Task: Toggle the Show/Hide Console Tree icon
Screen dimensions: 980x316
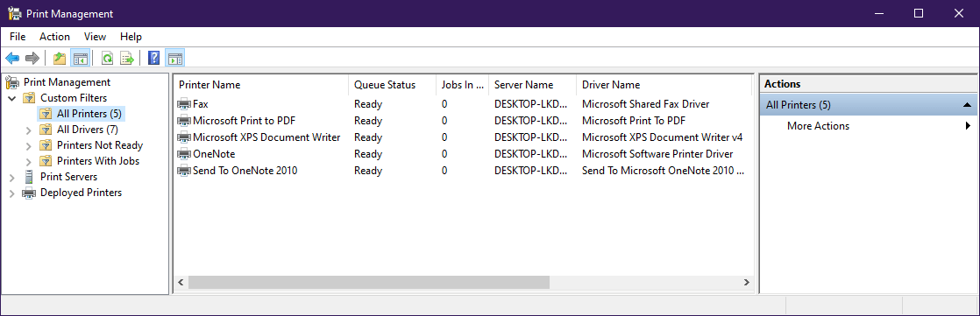Action: click(80, 58)
